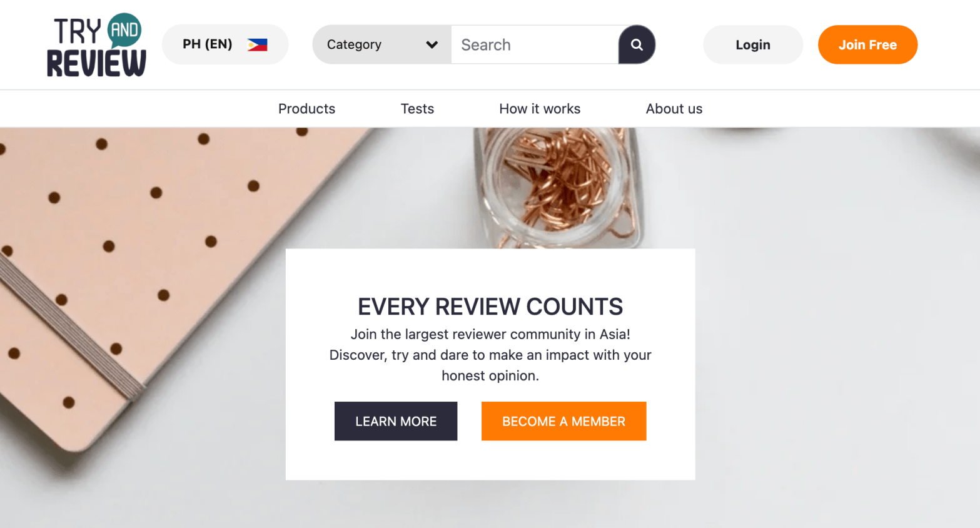Open the PH (EN) region selector
Screen dimensions: 980x528
click(225, 44)
